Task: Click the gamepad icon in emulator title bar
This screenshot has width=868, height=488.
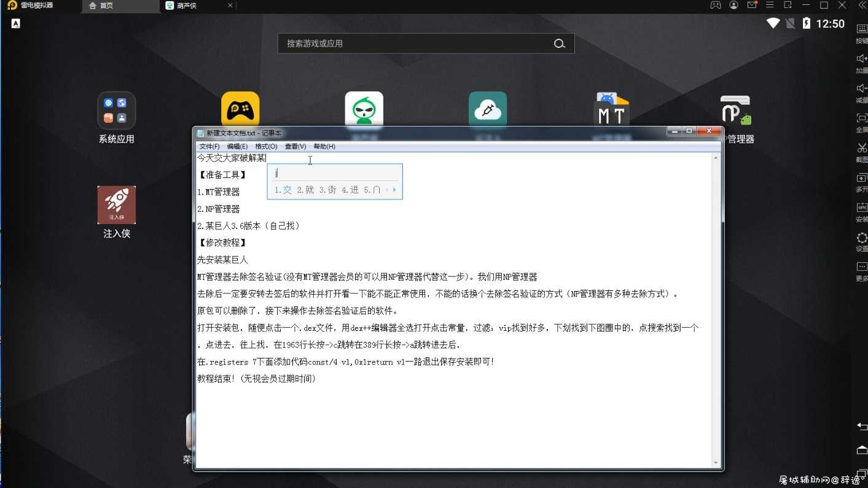Action: pyautogui.click(x=716, y=5)
